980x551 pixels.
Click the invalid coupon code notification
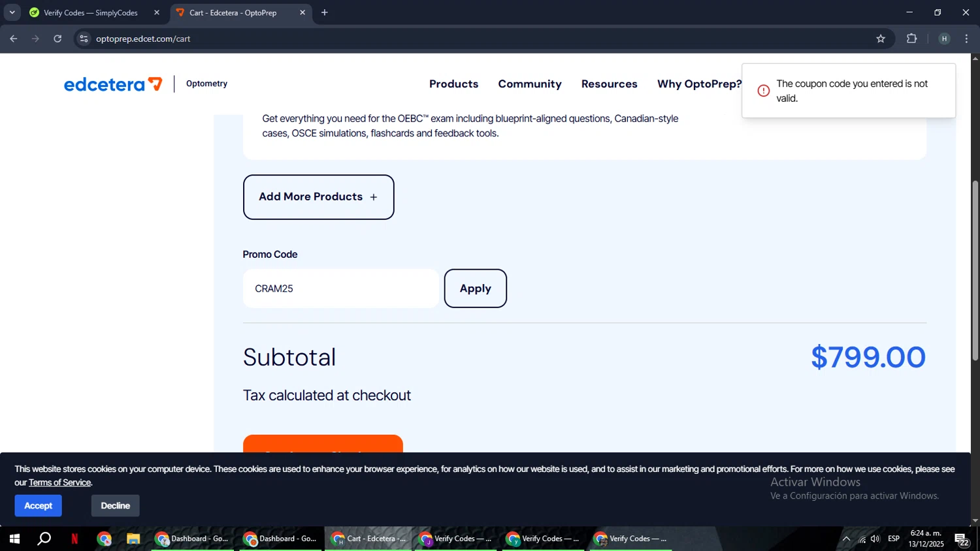[x=849, y=91]
